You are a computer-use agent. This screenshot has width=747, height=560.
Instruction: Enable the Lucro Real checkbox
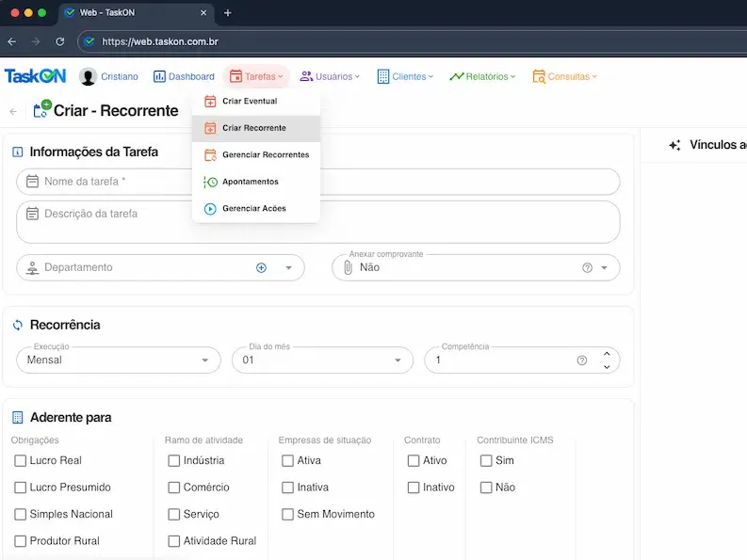(x=21, y=461)
